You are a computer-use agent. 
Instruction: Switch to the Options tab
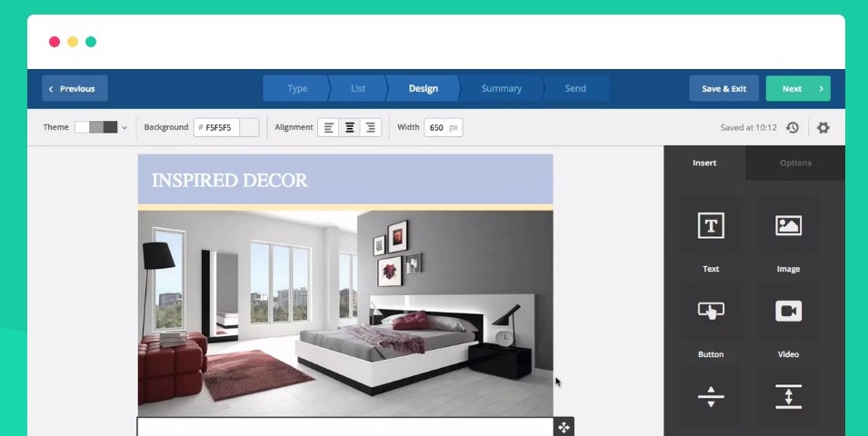point(795,163)
